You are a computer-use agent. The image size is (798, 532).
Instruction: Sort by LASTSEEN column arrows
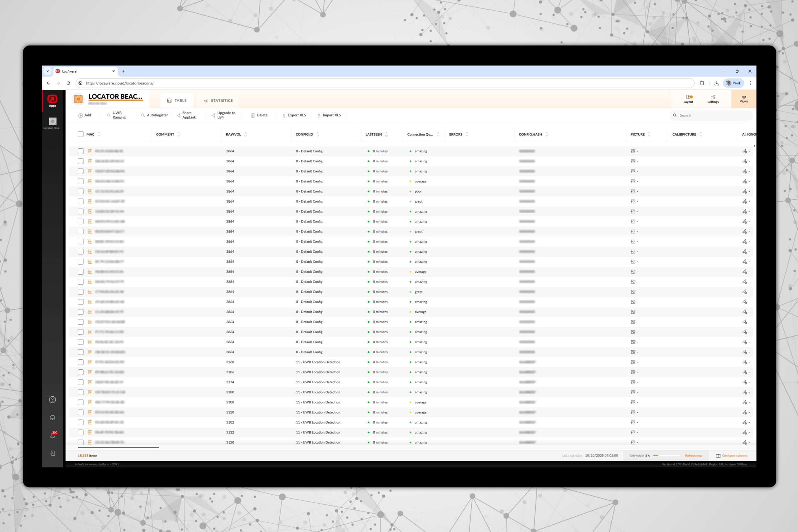point(386,134)
